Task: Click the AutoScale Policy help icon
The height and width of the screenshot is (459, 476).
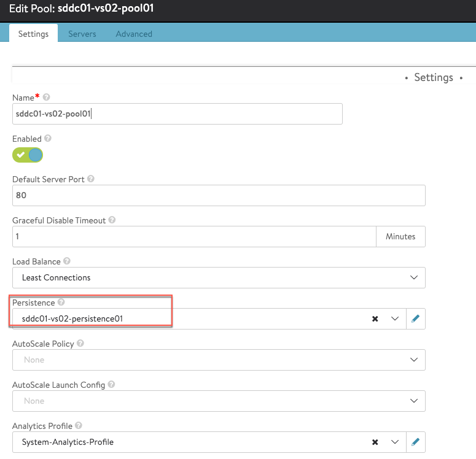Action: point(80,344)
